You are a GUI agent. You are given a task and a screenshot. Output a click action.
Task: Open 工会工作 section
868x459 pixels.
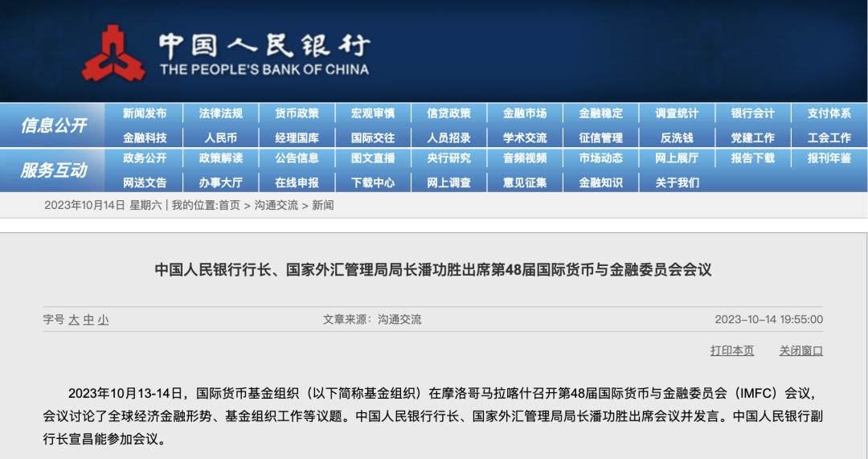829,138
